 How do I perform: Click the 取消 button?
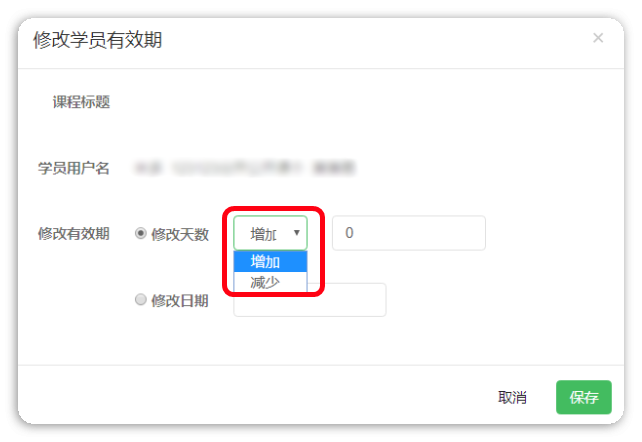512,397
